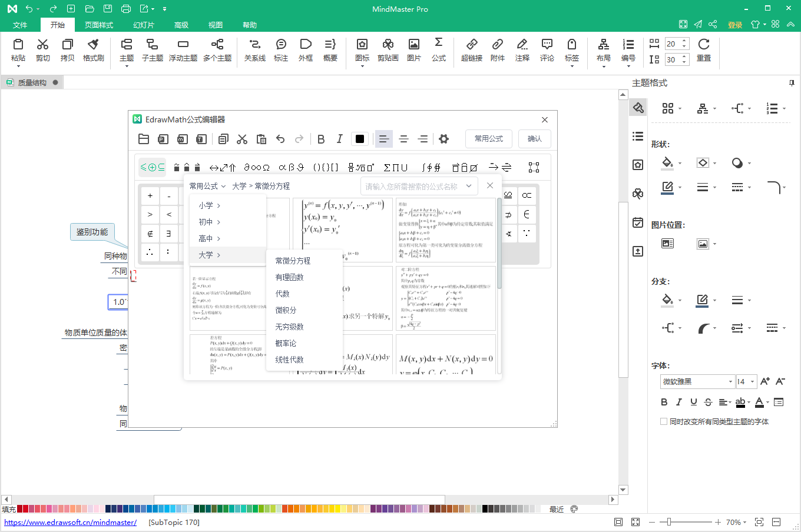The height and width of the screenshot is (532, 801).
Task: Expand shape fill color dropdown arrow
Action: coord(680,163)
